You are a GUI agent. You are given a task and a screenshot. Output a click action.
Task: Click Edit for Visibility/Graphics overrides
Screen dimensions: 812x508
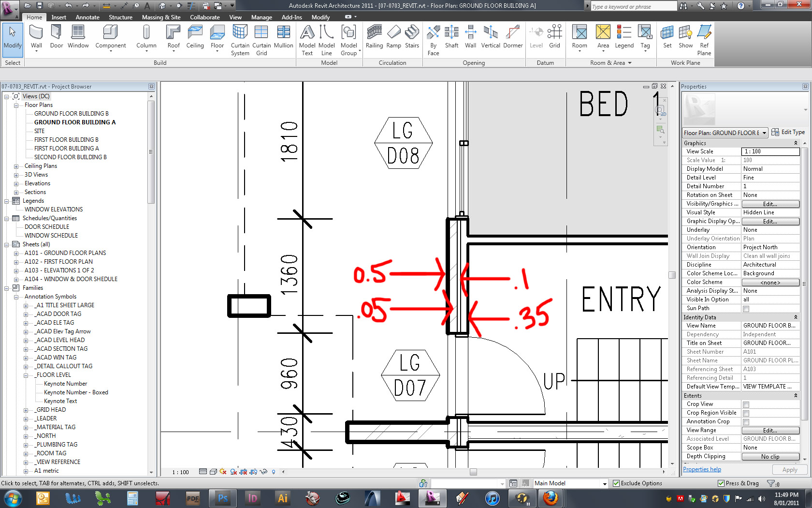click(770, 204)
